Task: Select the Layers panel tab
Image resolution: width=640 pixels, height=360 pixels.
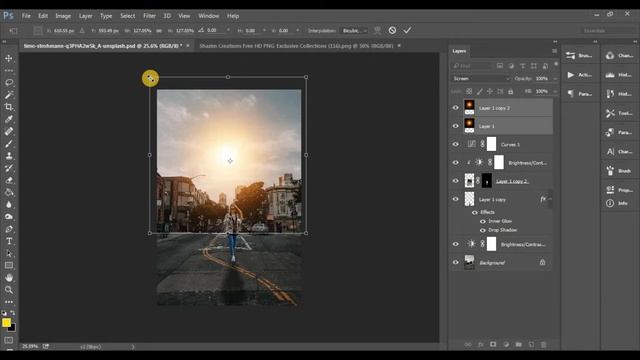Action: pyautogui.click(x=459, y=51)
